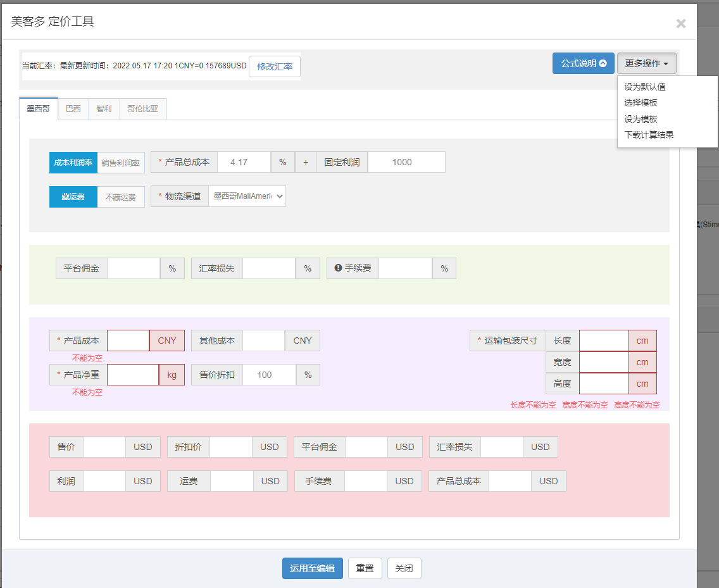Image resolution: width=719 pixels, height=588 pixels.
Task: Close the pricing tool dialog with X
Action: 680,24
